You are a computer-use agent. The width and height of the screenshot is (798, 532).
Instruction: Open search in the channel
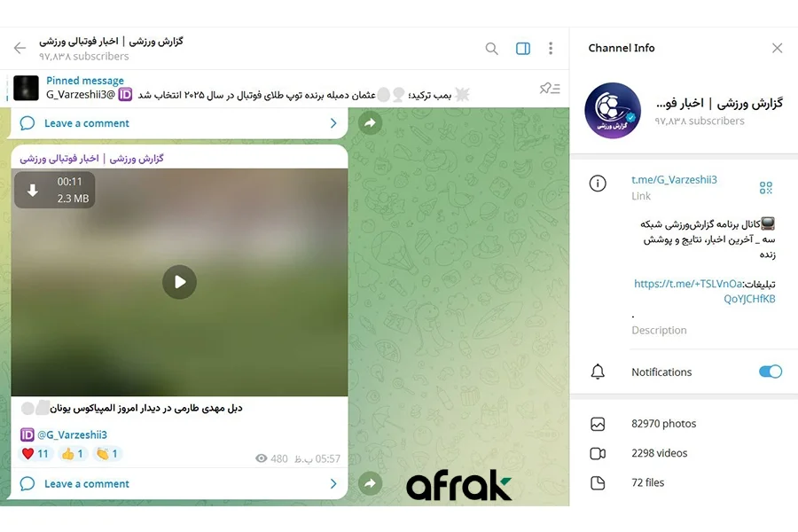pyautogui.click(x=491, y=49)
